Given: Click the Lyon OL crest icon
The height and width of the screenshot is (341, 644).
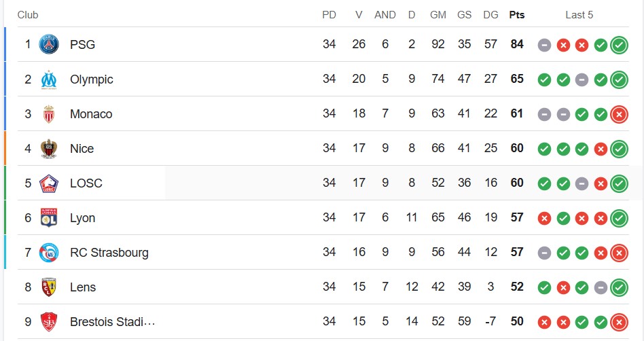Looking at the screenshot, I should pyautogui.click(x=49, y=218).
